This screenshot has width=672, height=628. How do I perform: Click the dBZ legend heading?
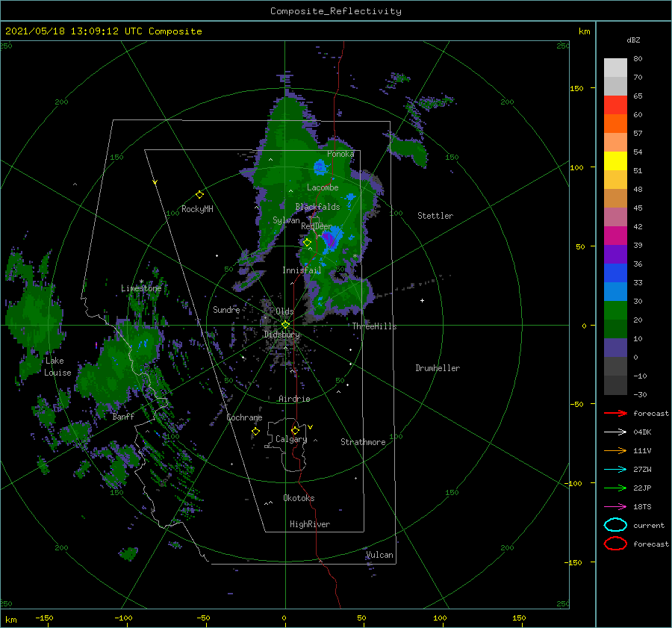click(x=633, y=40)
